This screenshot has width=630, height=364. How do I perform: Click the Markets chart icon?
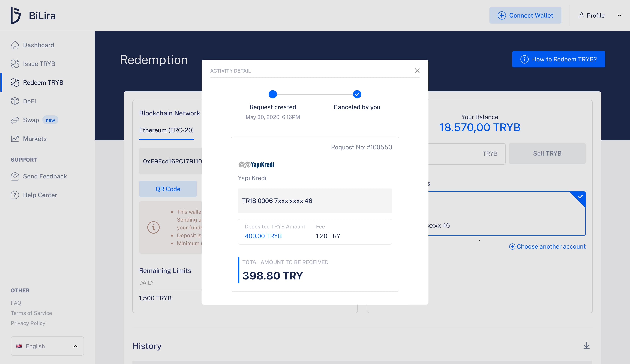coord(15,139)
